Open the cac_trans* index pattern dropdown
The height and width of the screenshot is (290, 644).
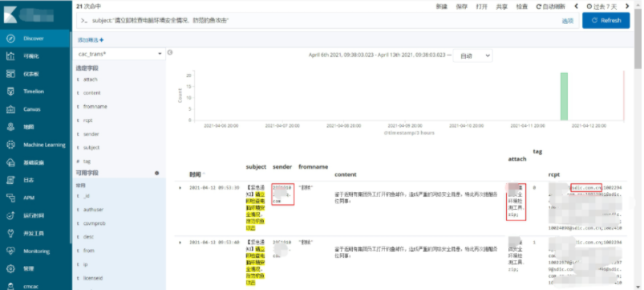tap(119, 54)
